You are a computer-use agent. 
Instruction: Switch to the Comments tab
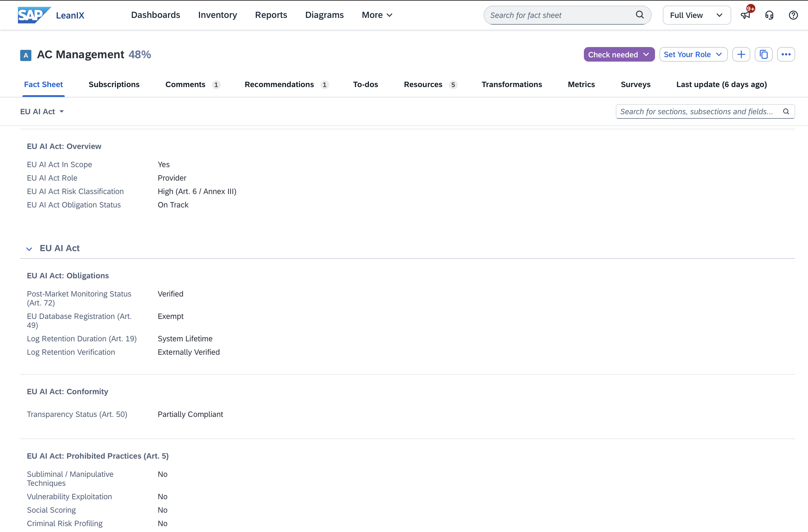tap(193, 85)
